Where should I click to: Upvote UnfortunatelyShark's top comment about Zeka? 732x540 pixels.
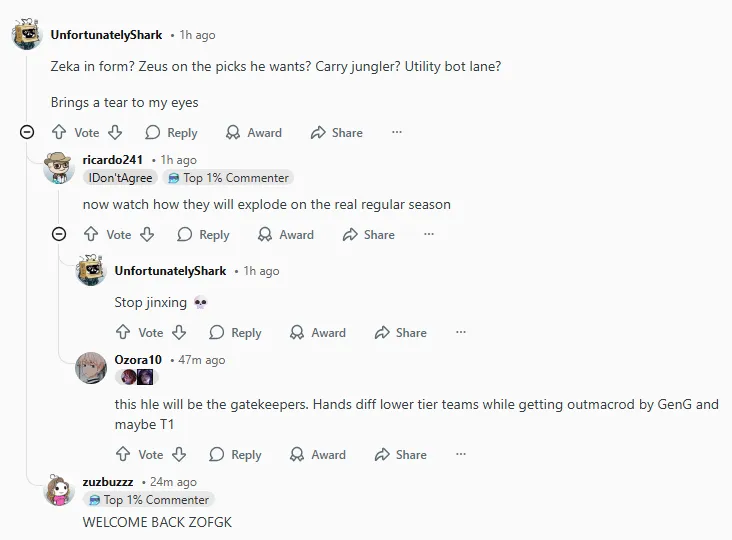tap(59, 132)
